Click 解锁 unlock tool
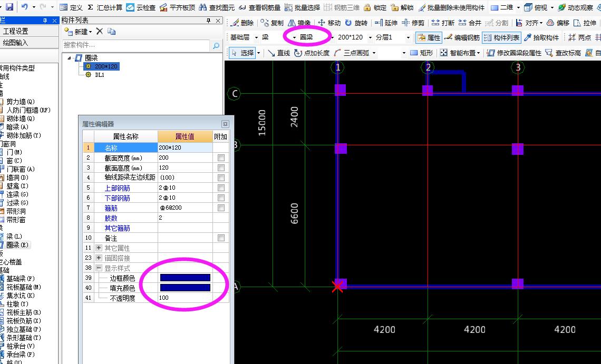Viewport: 601px width, 364px height. pyautogui.click(x=402, y=7)
